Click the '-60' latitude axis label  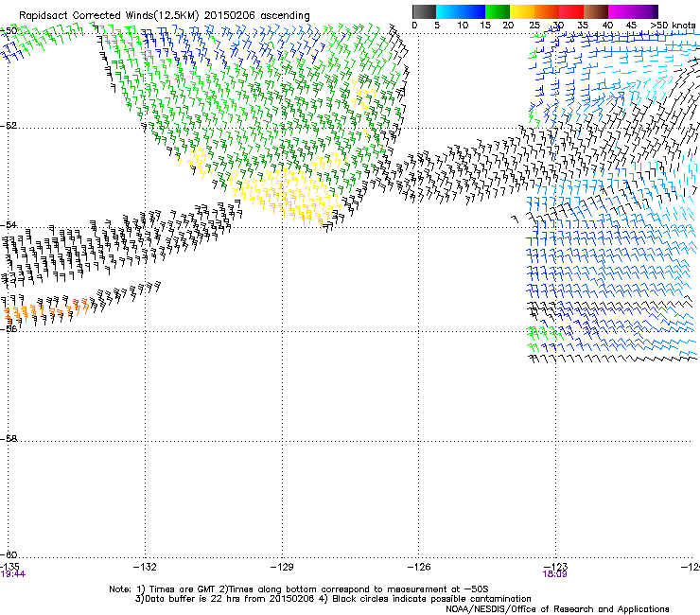[9, 554]
